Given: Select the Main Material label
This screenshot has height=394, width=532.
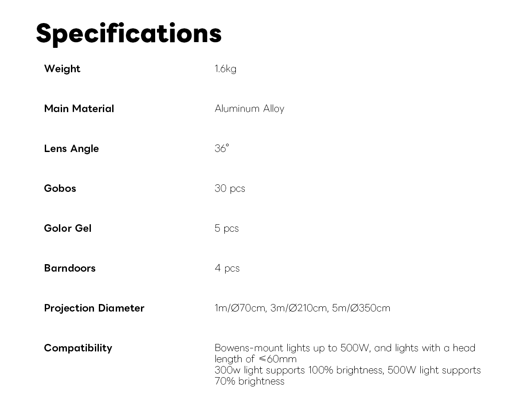Looking at the screenshot, I should (x=79, y=109).
